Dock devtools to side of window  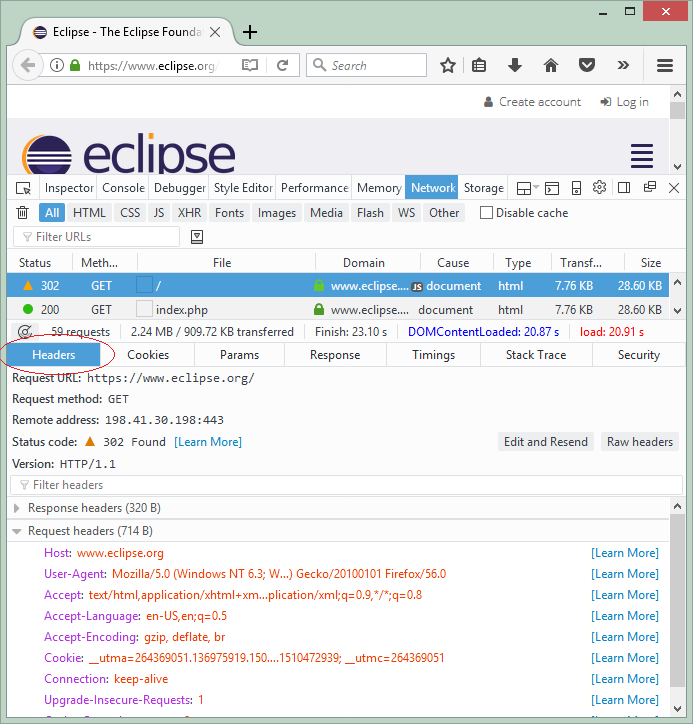pyautogui.click(x=624, y=187)
